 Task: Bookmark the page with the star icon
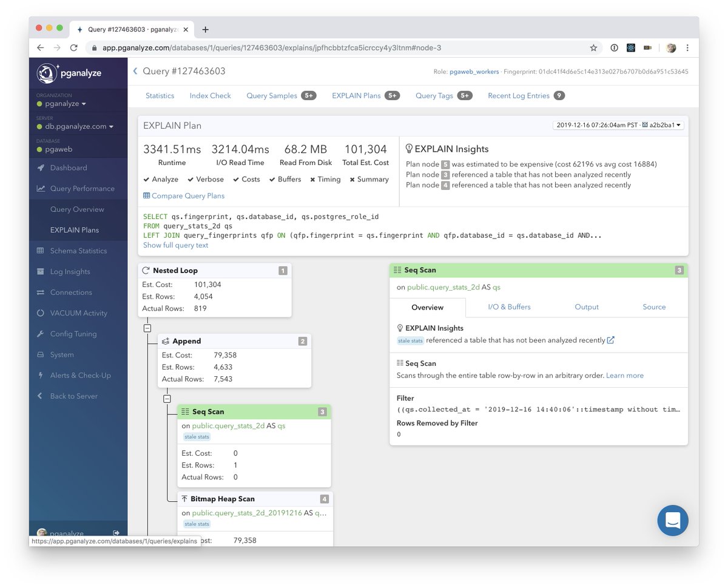pyautogui.click(x=593, y=47)
